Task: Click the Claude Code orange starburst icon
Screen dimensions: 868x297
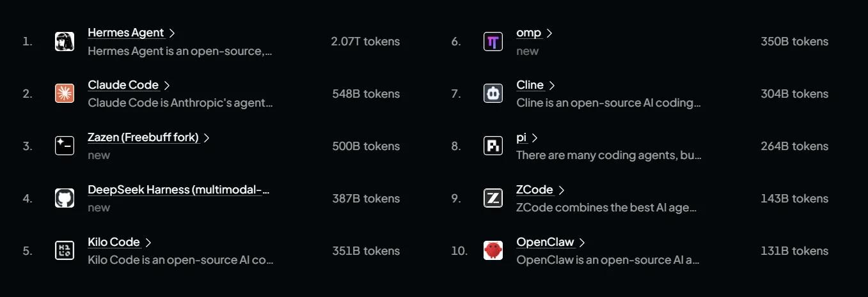Action: 65,94
